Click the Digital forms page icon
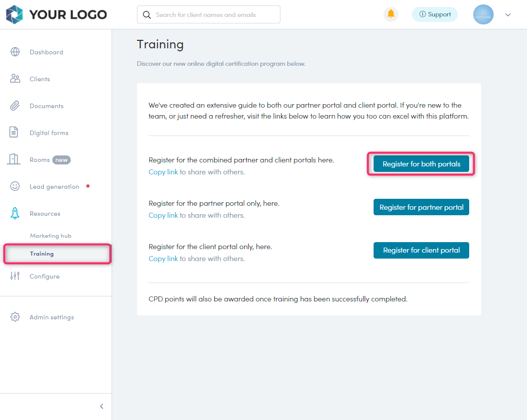 pyautogui.click(x=14, y=133)
